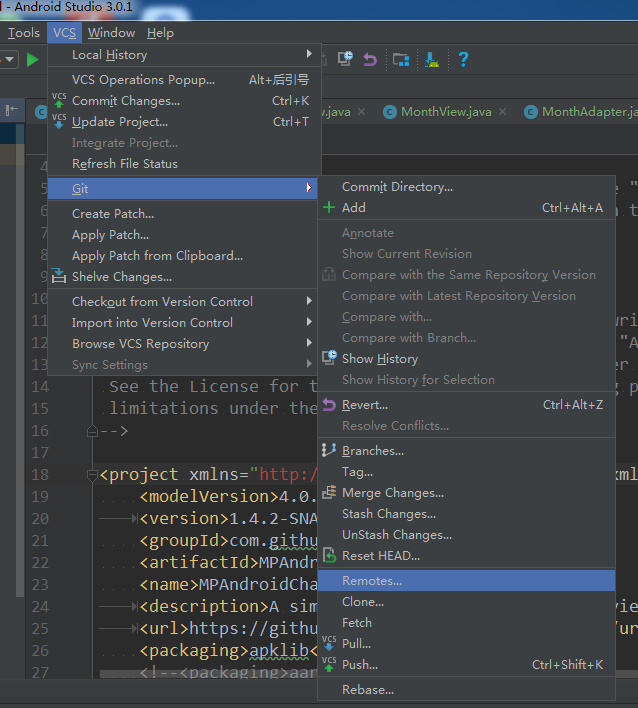Click the code fold marker on line 18
The image size is (638, 708).
pyautogui.click(x=92, y=475)
